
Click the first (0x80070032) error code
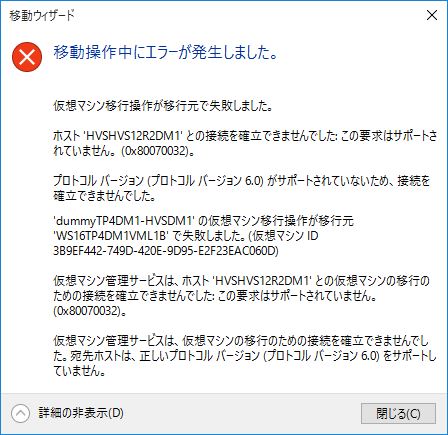click(x=154, y=151)
